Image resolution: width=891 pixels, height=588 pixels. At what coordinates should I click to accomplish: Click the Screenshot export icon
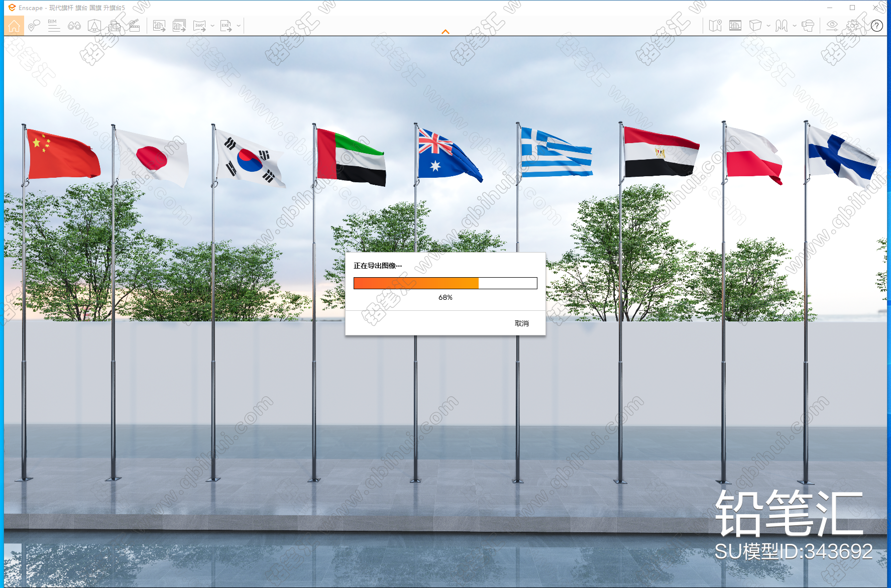pos(159,26)
